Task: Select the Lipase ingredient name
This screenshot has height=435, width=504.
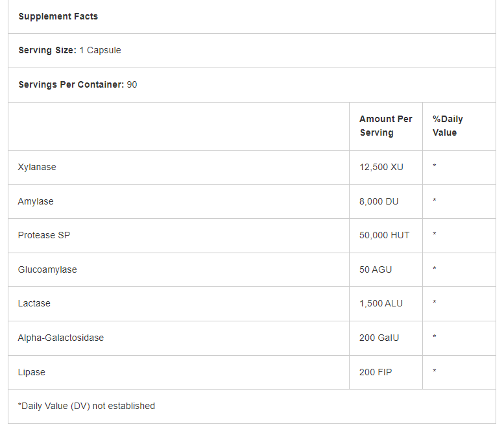Action: [31, 372]
